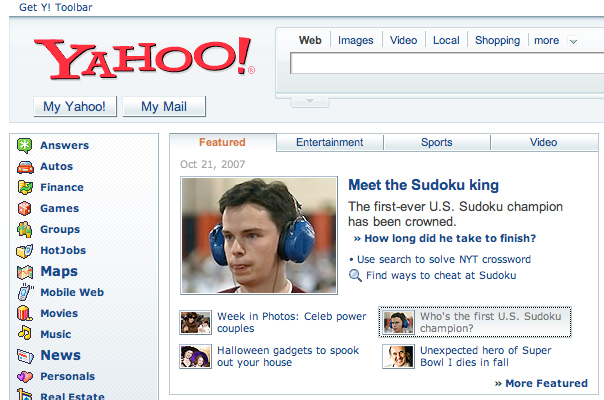Click the Movies popcorn icon
The image size is (604, 400).
[x=24, y=313]
